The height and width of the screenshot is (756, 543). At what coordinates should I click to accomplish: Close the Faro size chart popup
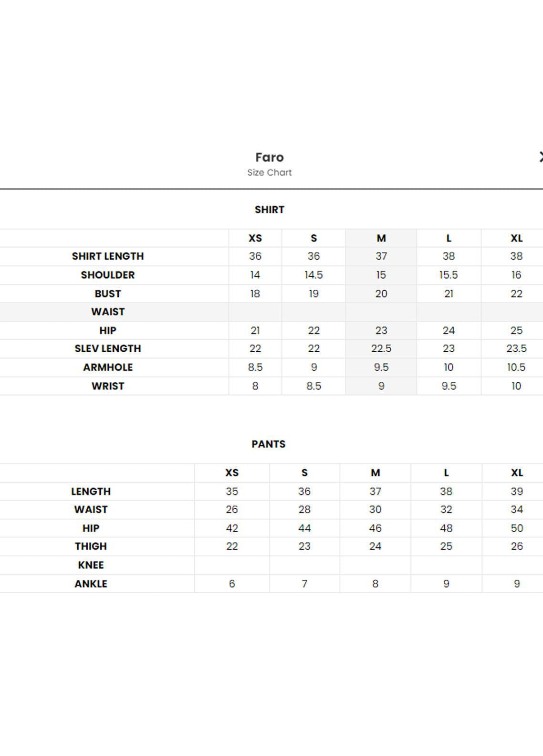pyautogui.click(x=541, y=157)
